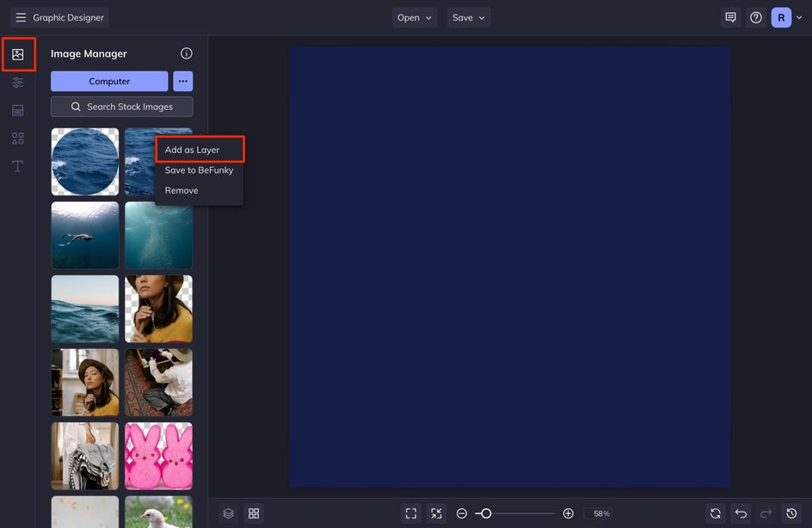
Task: Open the Text tool sidebar tab
Action: point(18,166)
